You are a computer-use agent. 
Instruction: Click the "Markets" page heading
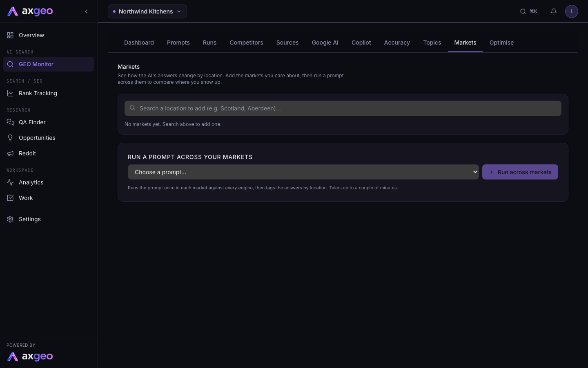coord(129,67)
